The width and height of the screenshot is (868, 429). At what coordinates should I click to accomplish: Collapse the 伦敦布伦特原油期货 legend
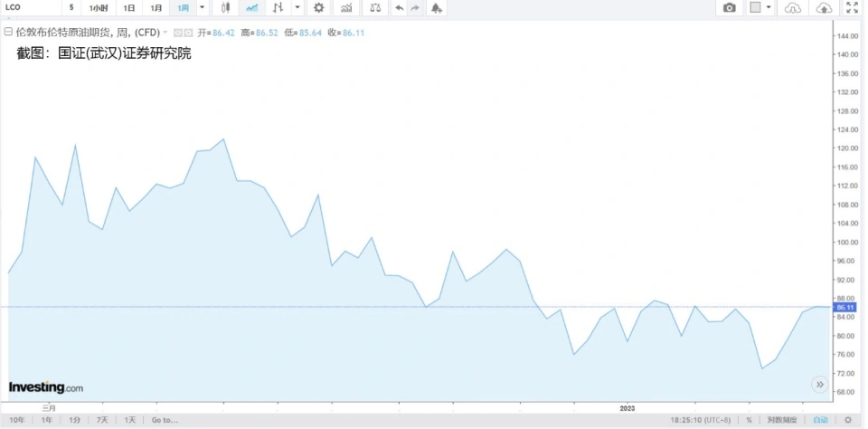point(8,32)
